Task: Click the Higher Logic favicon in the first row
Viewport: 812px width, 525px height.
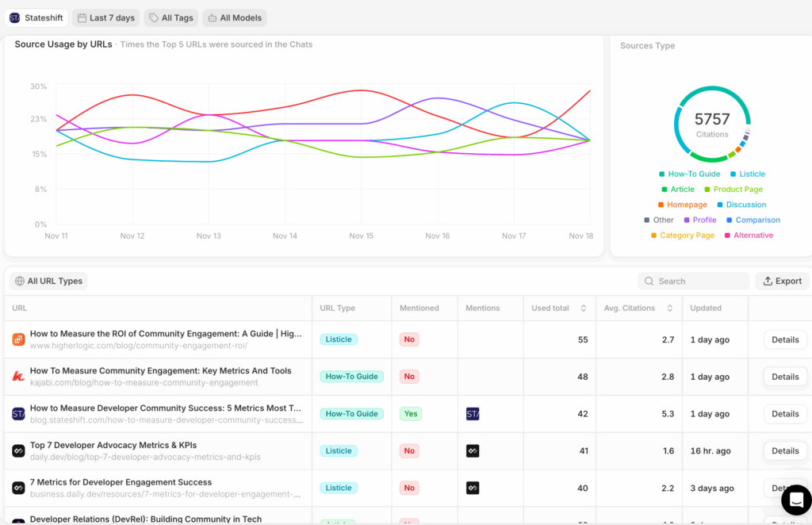Action: click(17, 339)
